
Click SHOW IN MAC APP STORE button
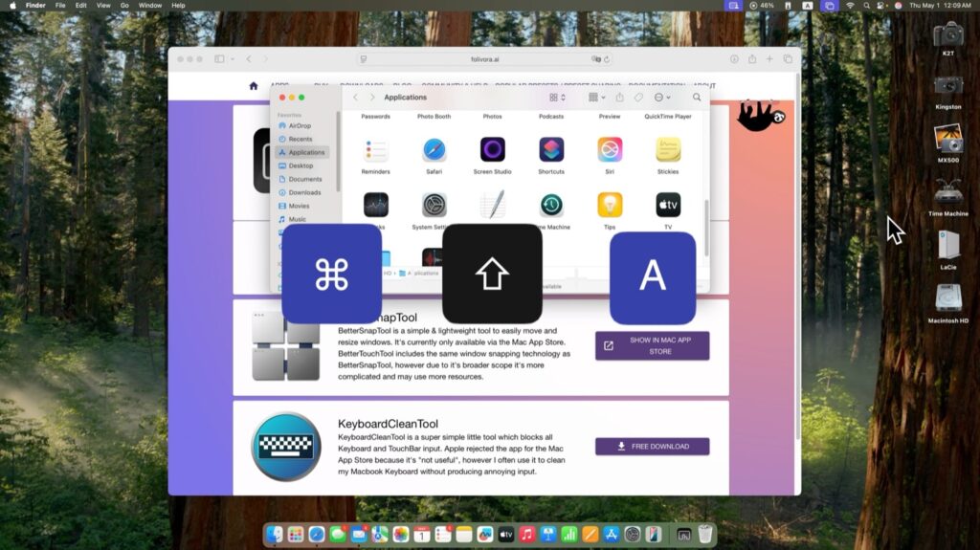tap(652, 345)
